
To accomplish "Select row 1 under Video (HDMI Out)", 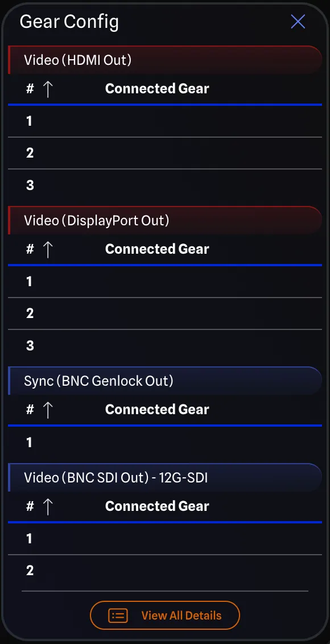I will [165, 121].
